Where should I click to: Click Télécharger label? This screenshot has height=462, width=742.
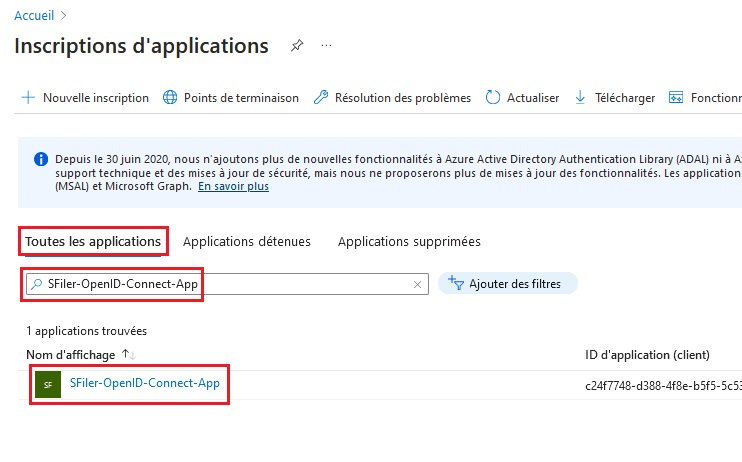tap(625, 98)
